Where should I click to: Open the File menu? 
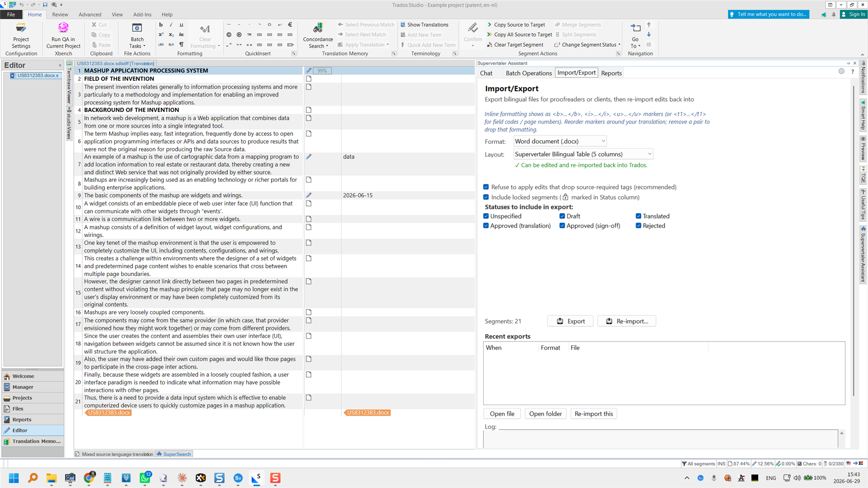point(11,14)
